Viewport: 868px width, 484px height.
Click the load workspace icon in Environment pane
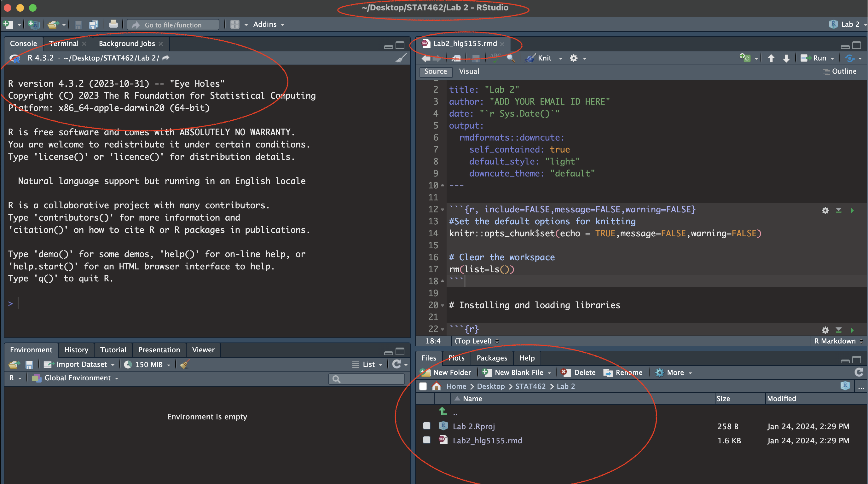14,365
